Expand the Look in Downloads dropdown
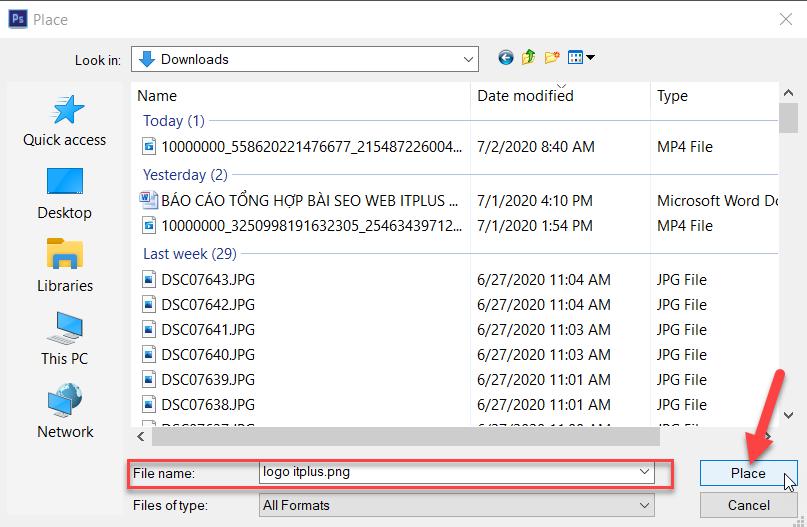Viewport: 807px width, 527px height. (468, 59)
